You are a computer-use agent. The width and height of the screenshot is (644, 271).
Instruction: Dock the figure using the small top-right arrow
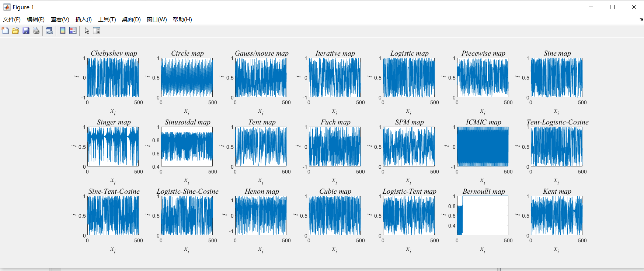pos(641,19)
